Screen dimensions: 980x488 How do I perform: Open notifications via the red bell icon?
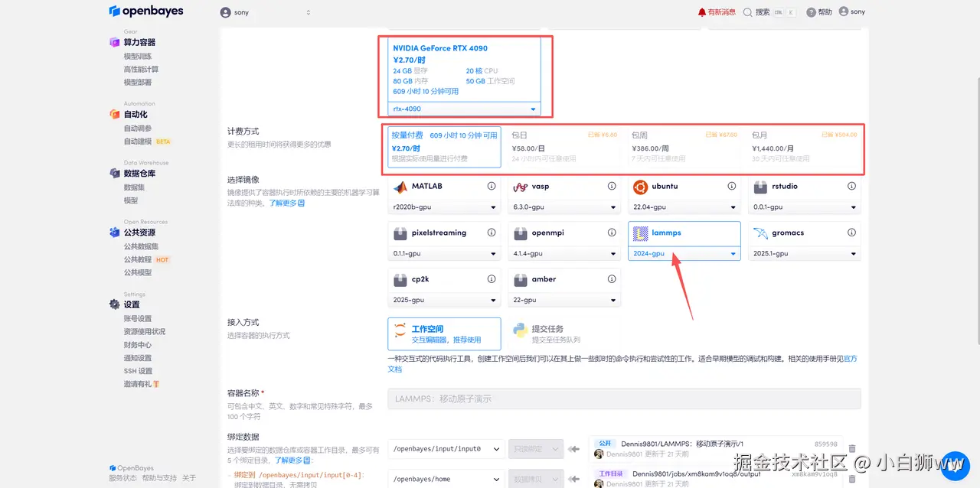[x=702, y=12]
